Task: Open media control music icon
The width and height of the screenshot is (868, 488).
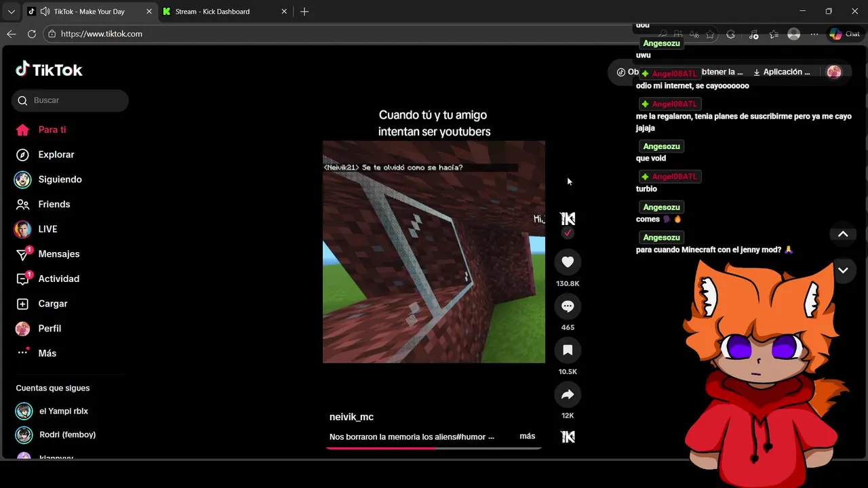Action: [x=753, y=34]
